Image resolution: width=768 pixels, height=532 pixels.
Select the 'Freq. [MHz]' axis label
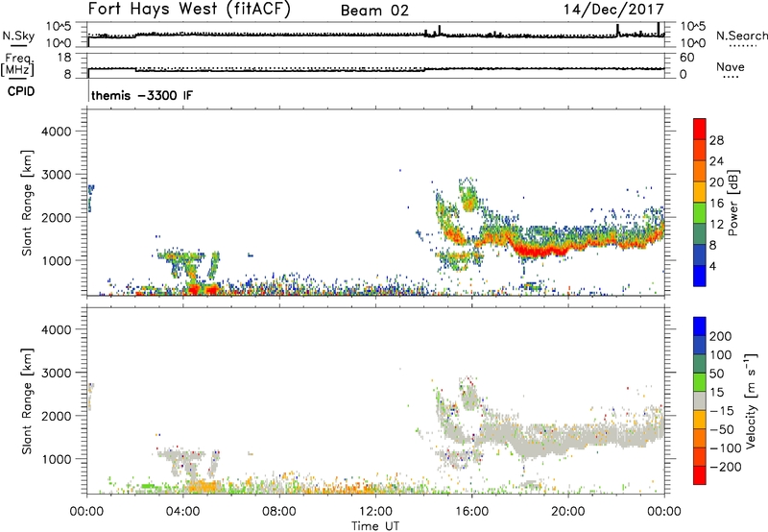[18, 64]
